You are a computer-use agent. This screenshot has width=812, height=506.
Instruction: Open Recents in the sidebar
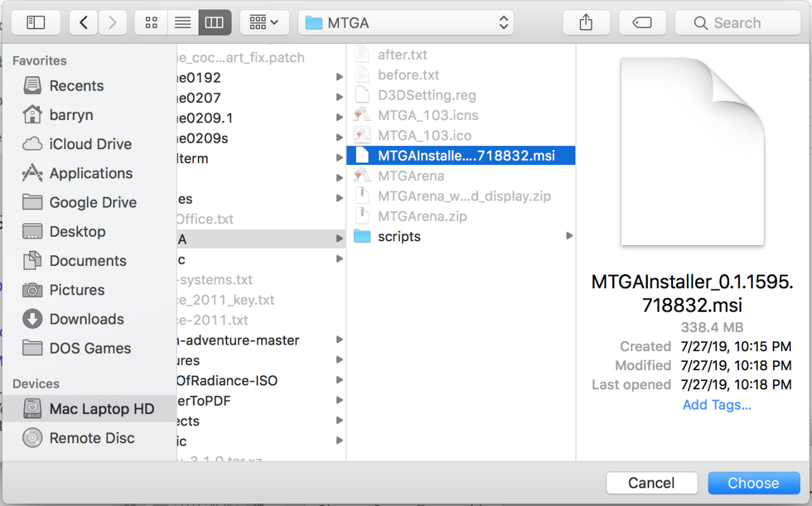pos(89,86)
